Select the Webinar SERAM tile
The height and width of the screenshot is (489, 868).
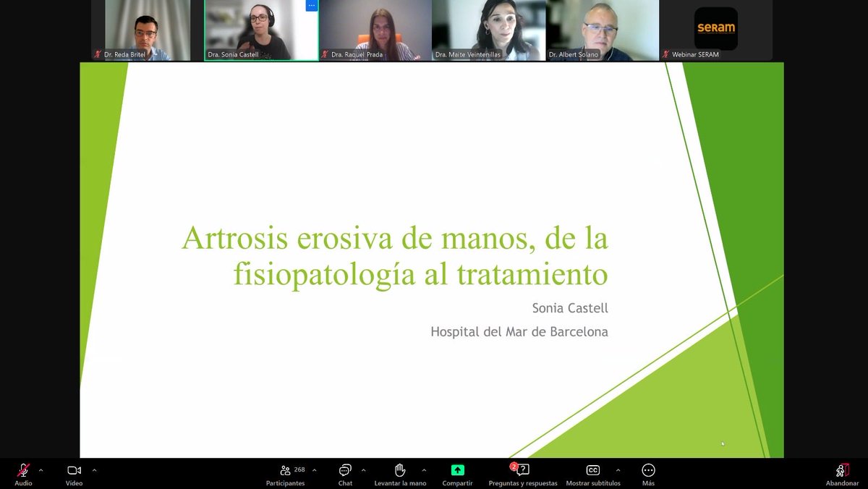coord(716,30)
